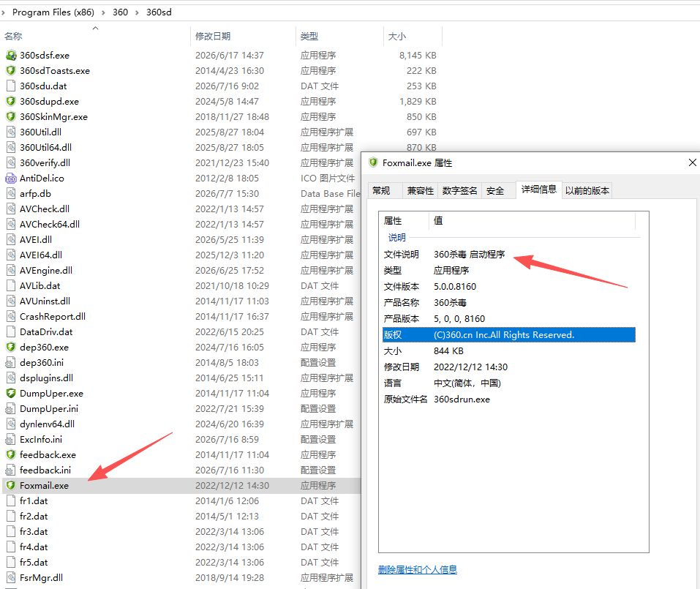The image size is (700, 589).
Task: Click the dep360.exe shield icon
Action: pos(11,347)
